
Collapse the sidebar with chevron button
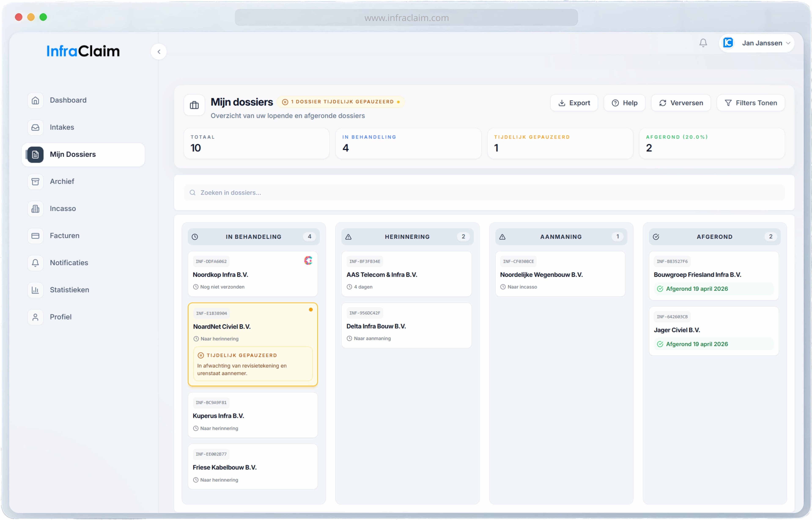(x=159, y=52)
